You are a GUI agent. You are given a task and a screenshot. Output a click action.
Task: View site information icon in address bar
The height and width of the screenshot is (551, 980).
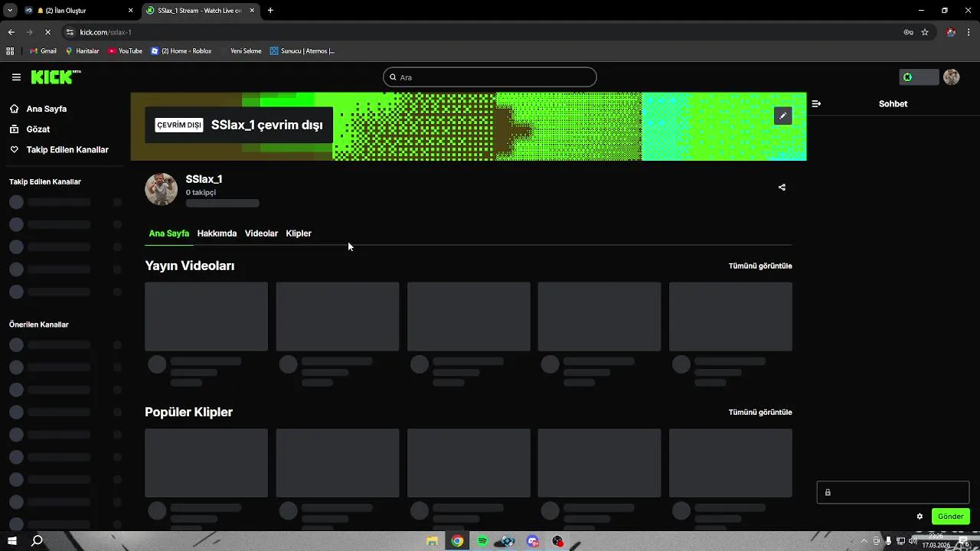70,32
